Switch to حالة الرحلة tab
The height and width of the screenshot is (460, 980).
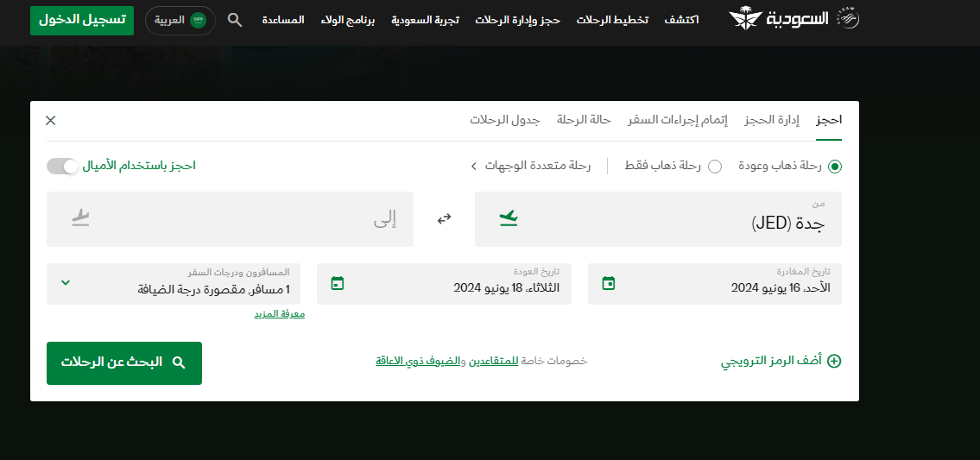coord(584,119)
